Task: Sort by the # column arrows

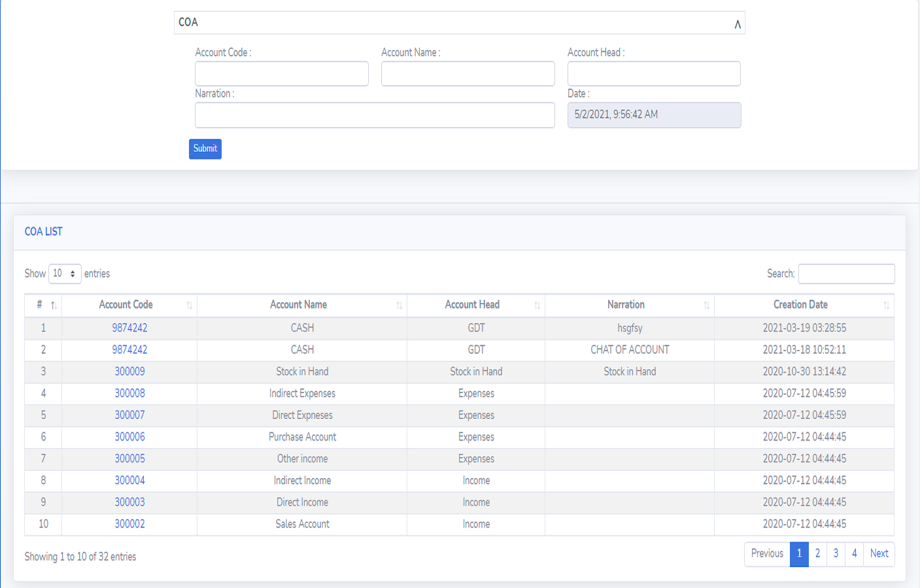Action: (x=54, y=305)
